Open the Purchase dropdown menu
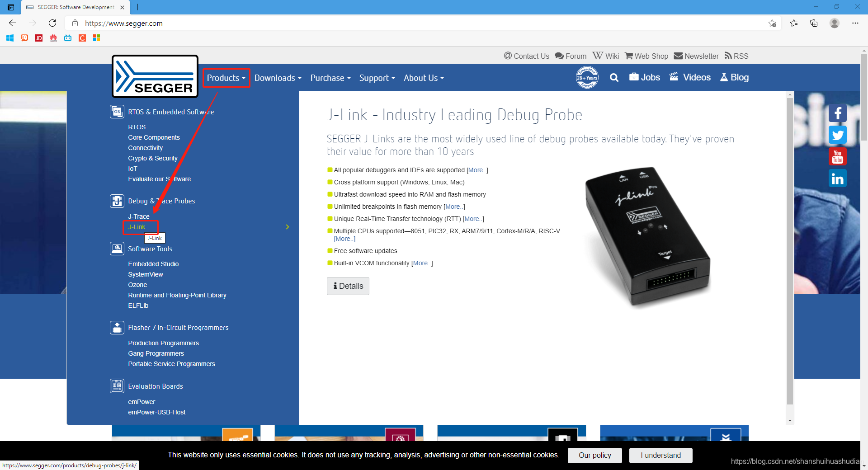Viewport: 868px width, 470px height. [330, 78]
